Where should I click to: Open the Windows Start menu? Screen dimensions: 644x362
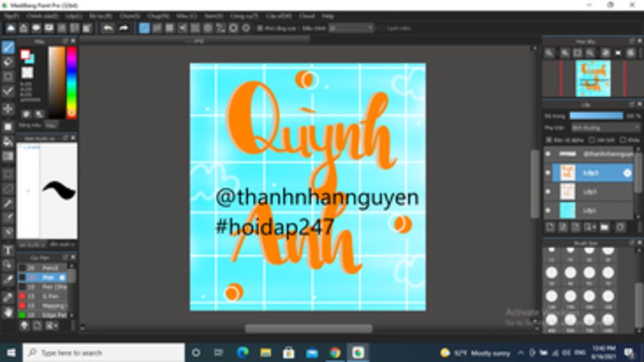coord(11,353)
